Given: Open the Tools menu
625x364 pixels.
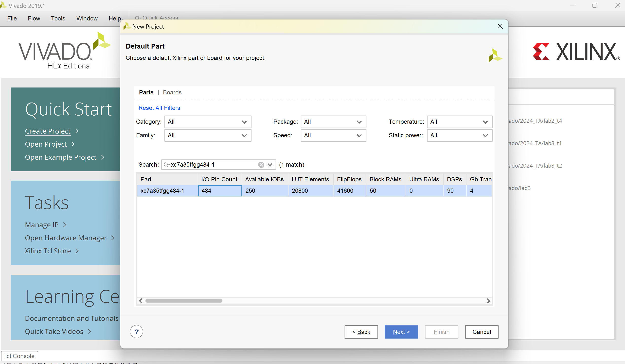Looking at the screenshot, I should [58, 18].
